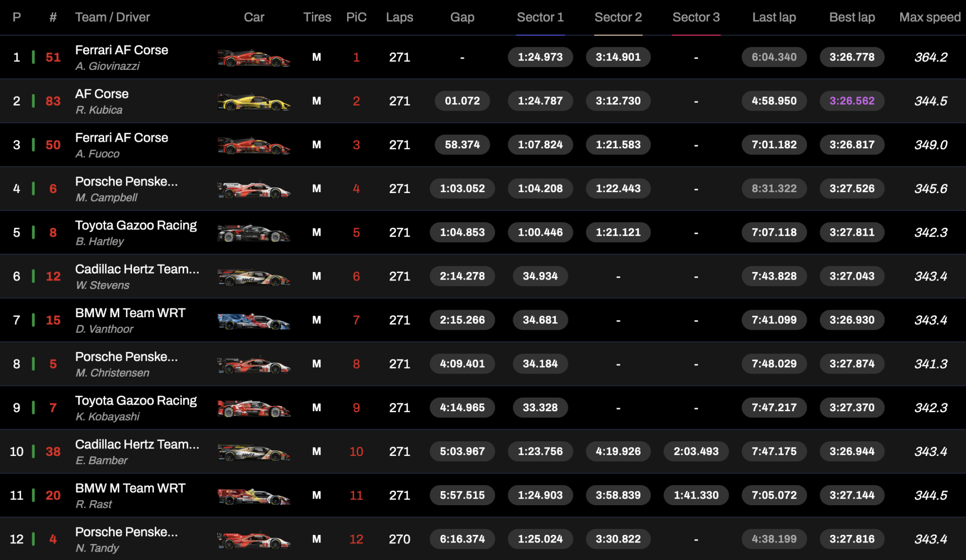
Task: Click the red #51 Ferrari car image
Action: tap(254, 58)
